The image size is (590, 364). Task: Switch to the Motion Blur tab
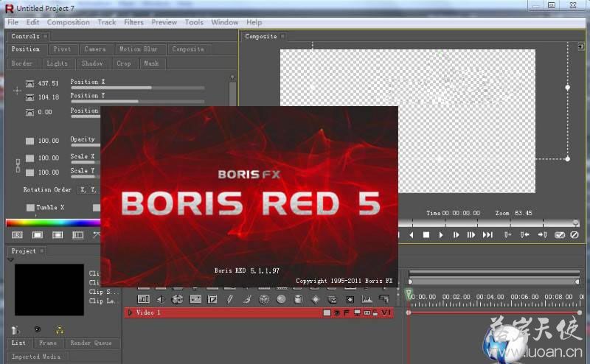tap(138, 49)
